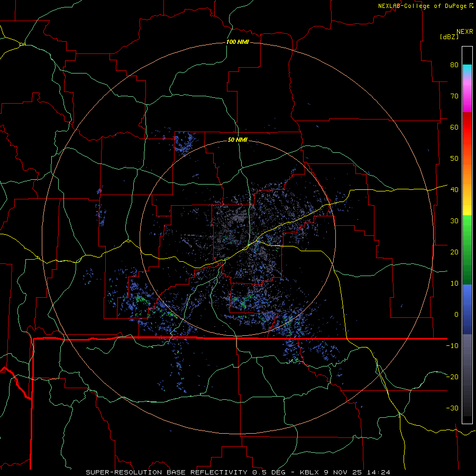Click the 60 dBZ scale value
476x476 pixels.
pyautogui.click(x=454, y=127)
